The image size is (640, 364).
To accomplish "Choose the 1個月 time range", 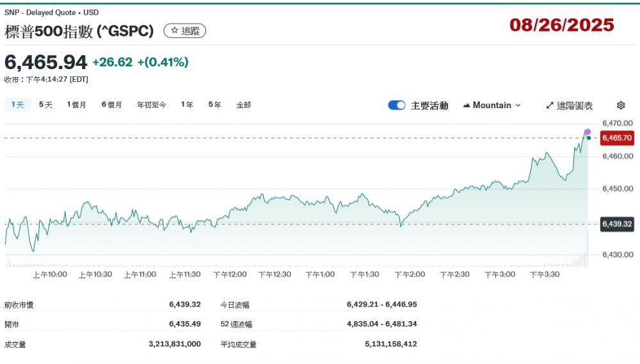I will click(x=76, y=105).
